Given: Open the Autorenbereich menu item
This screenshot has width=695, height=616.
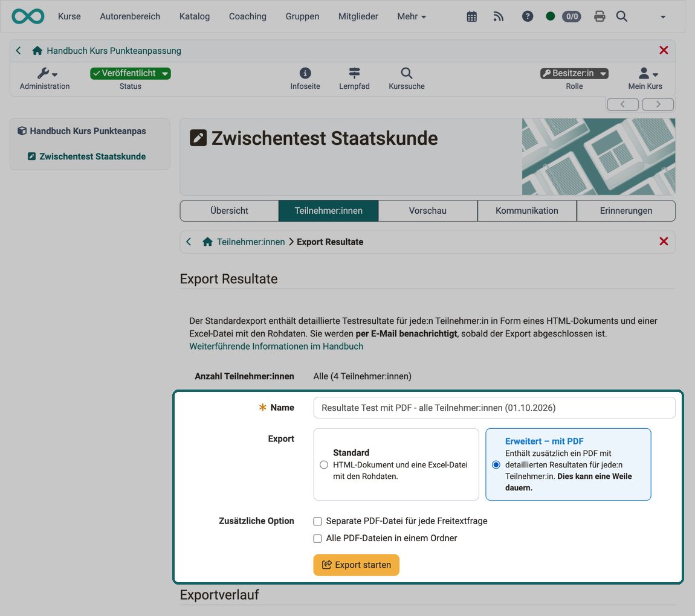Looking at the screenshot, I should point(130,16).
